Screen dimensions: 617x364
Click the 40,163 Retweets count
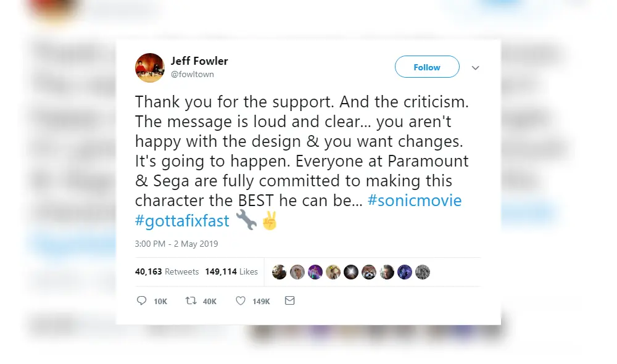click(167, 271)
